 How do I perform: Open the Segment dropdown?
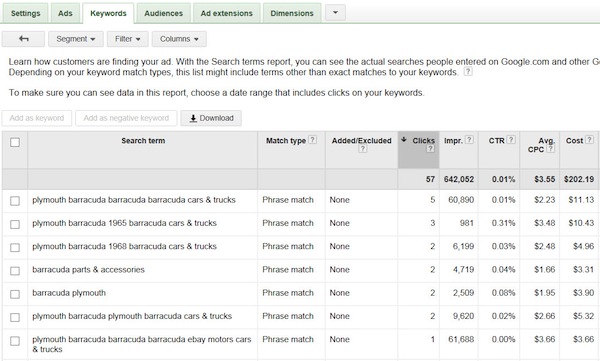76,39
